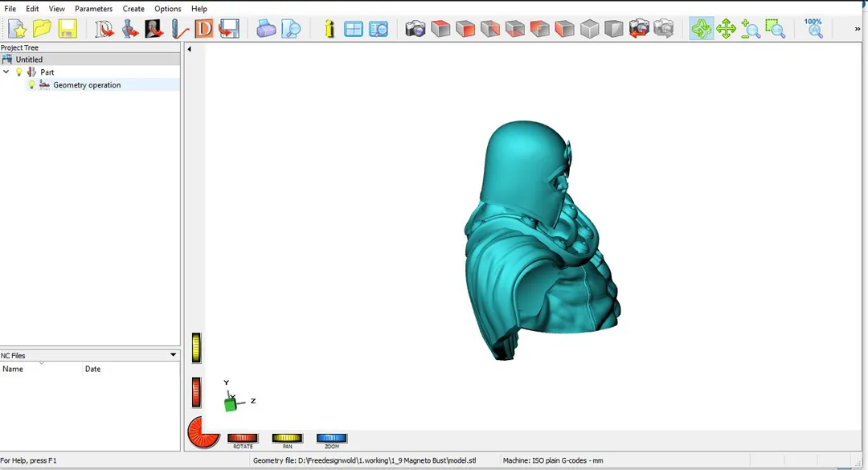
Task: Click the teal Magneto bust model
Action: (x=542, y=240)
